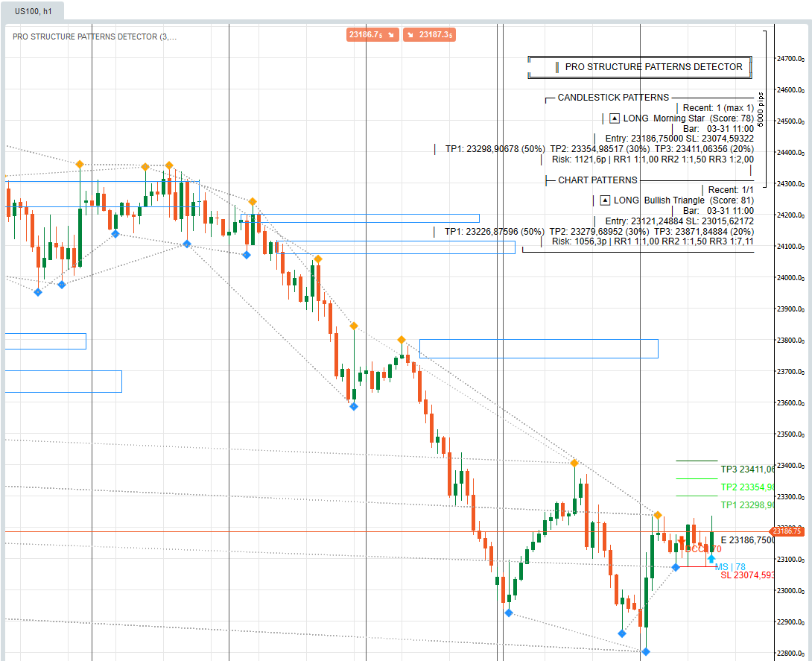This screenshot has width=812, height=661.
Task: Click the 5000 pips vertical scale label
Action: [x=761, y=109]
